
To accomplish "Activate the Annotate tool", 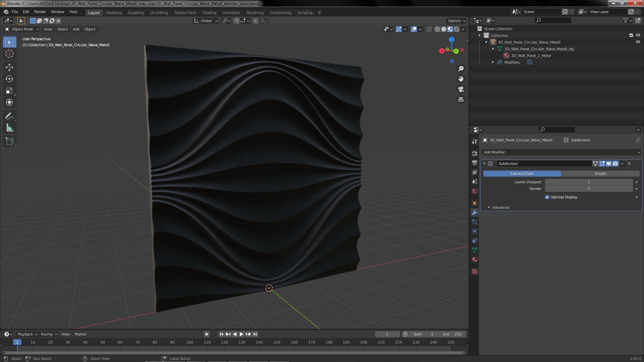I will [9, 116].
